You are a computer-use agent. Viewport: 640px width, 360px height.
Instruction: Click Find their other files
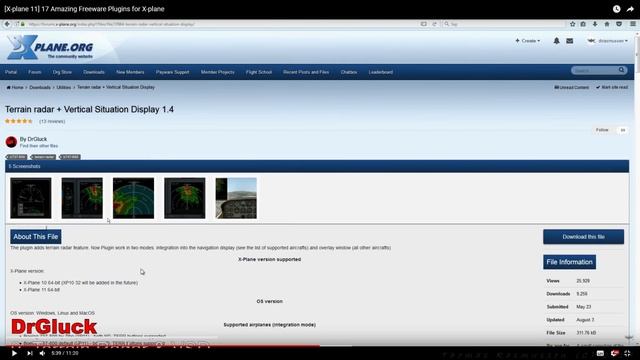click(39, 146)
